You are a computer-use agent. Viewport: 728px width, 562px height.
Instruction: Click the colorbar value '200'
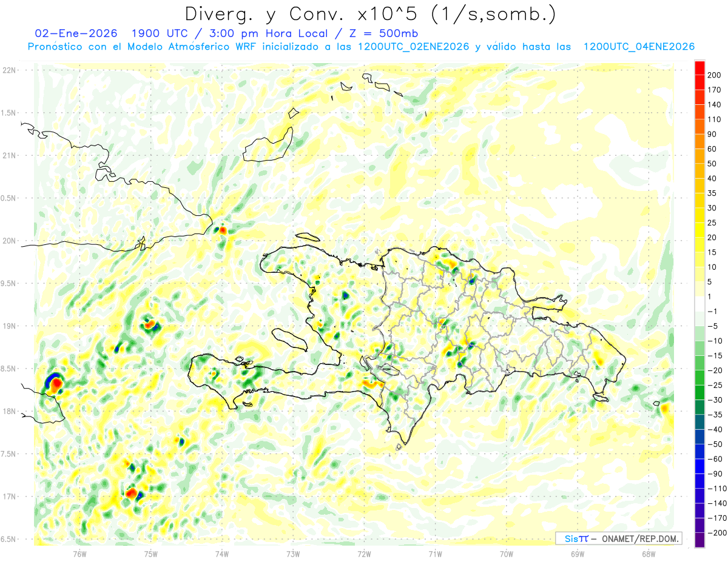714,75
